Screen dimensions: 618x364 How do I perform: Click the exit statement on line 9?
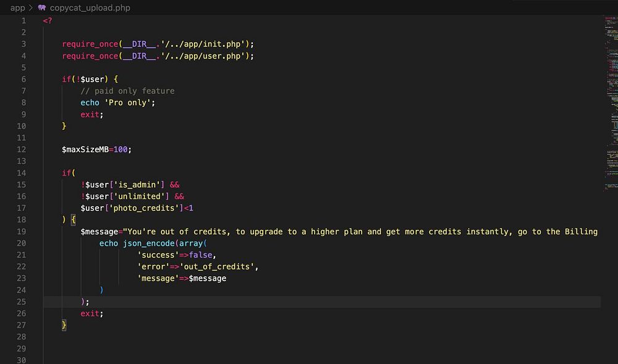(90, 114)
